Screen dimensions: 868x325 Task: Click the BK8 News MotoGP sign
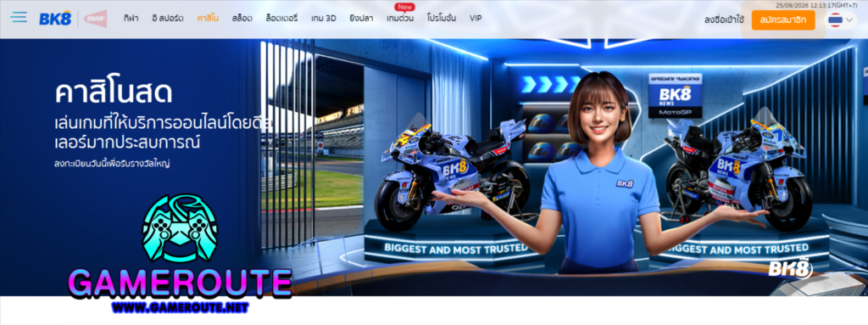tap(675, 95)
